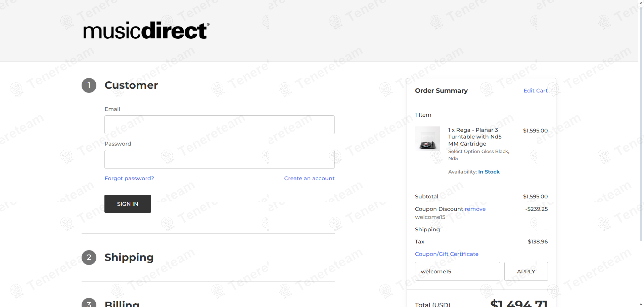Select the step 2 Shipping circle

89,258
